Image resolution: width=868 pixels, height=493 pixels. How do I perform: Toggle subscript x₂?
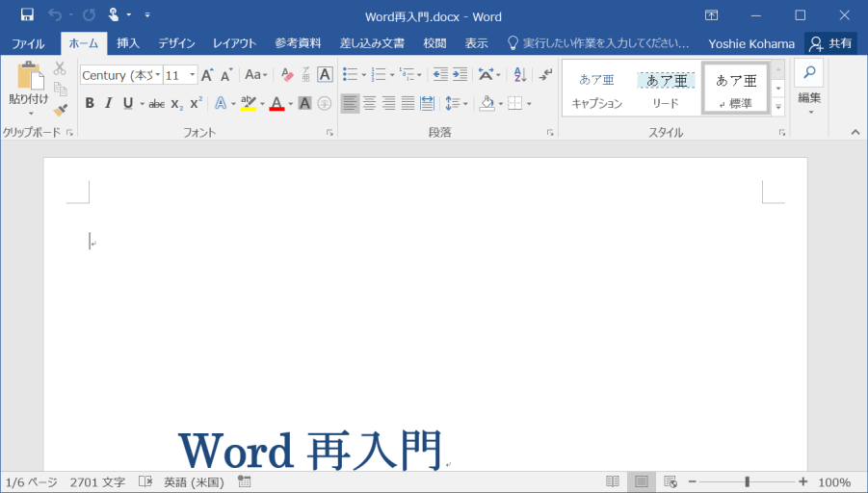(x=176, y=103)
